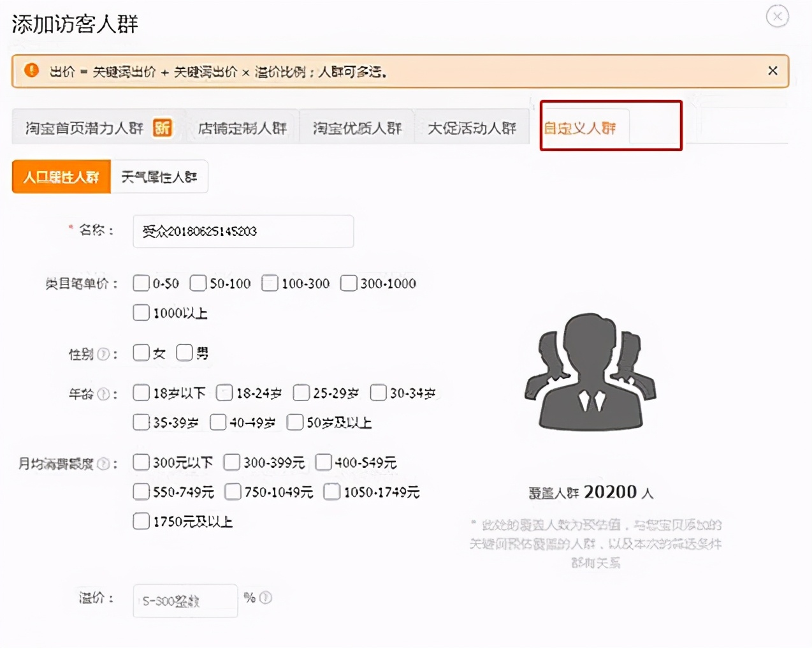This screenshot has width=812, height=648.
Task: Switch to 店铺定制人群 tab
Action: [242, 128]
